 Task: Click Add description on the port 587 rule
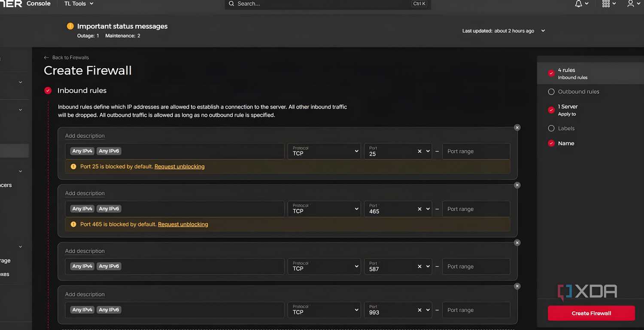[85, 251]
